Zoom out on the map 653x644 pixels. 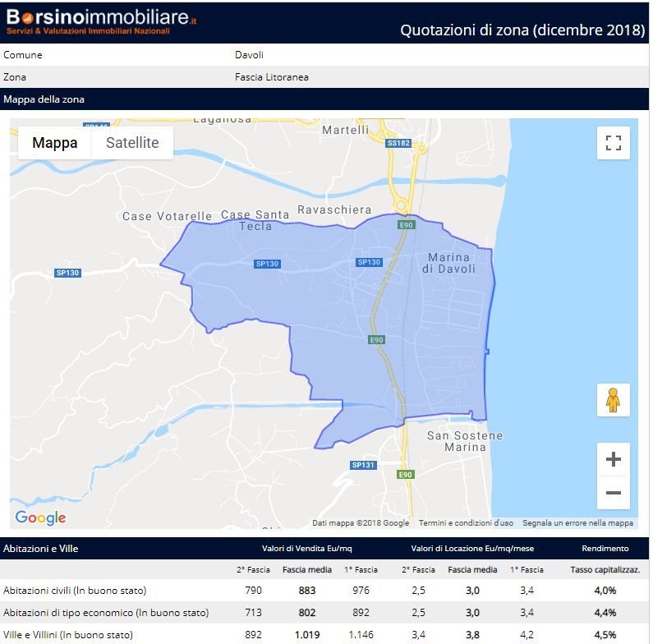(x=613, y=493)
